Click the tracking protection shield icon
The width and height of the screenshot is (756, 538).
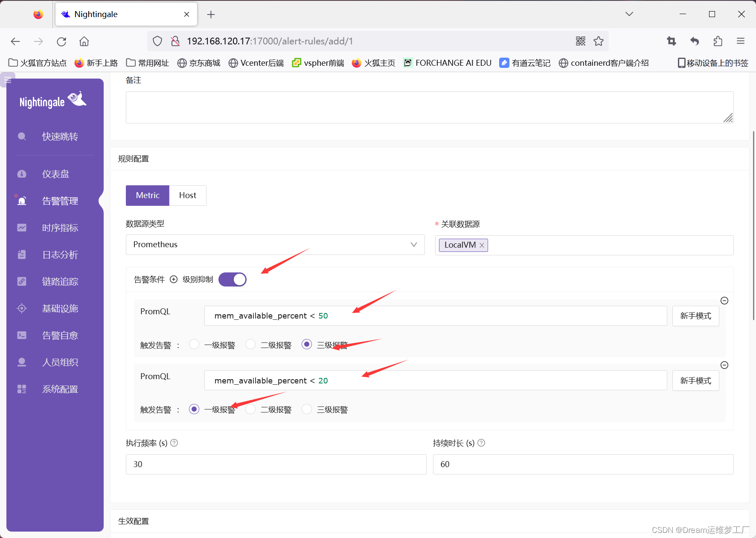tap(157, 41)
